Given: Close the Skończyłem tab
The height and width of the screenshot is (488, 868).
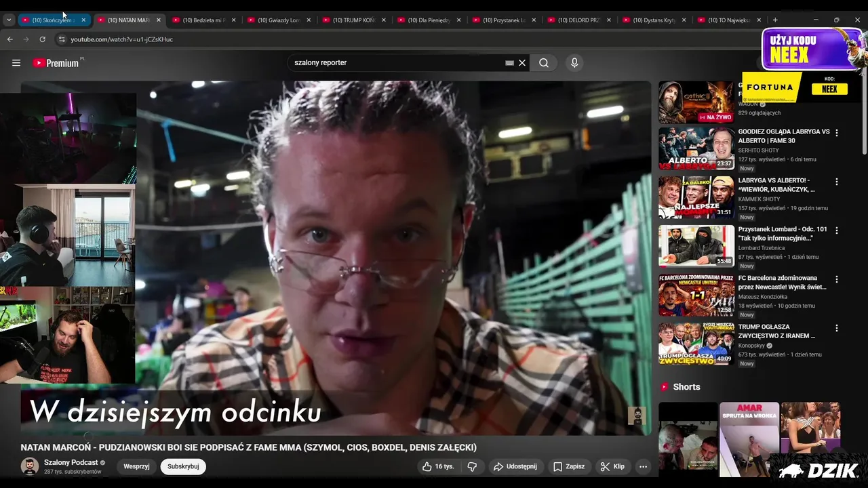Looking at the screenshot, I should pos(83,20).
